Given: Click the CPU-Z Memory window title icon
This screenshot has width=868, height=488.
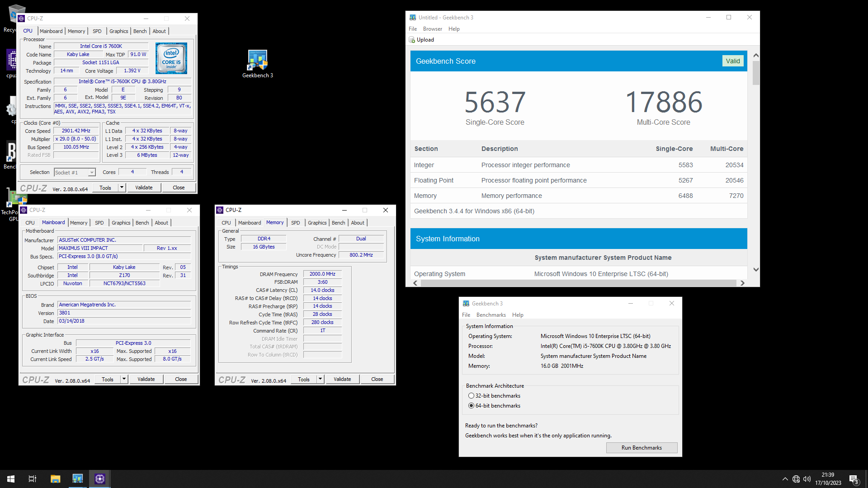Looking at the screenshot, I should tap(220, 210).
